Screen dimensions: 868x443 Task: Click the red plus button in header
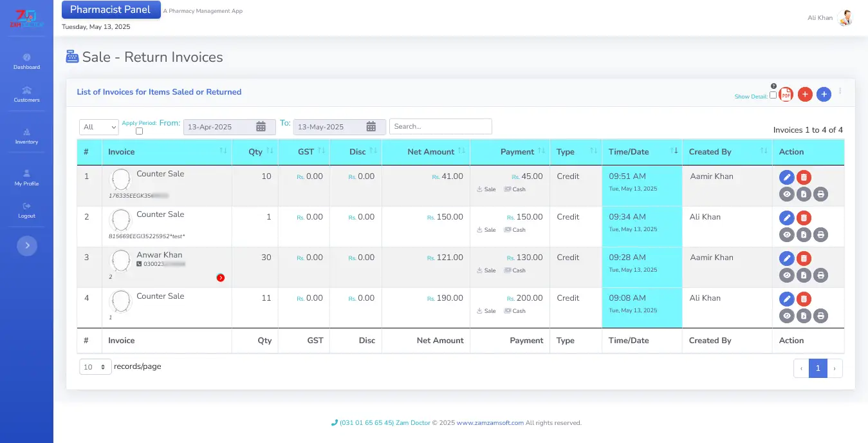[805, 95]
